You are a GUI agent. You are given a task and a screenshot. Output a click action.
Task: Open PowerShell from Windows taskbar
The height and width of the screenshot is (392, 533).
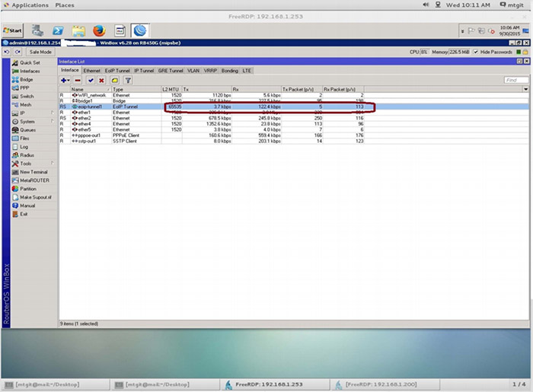[x=58, y=30]
